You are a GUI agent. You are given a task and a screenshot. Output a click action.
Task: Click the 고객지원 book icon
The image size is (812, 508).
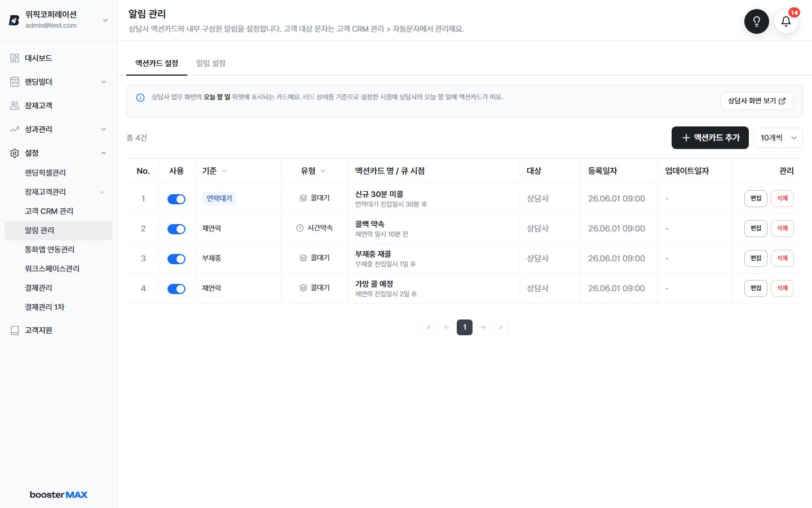(15, 330)
